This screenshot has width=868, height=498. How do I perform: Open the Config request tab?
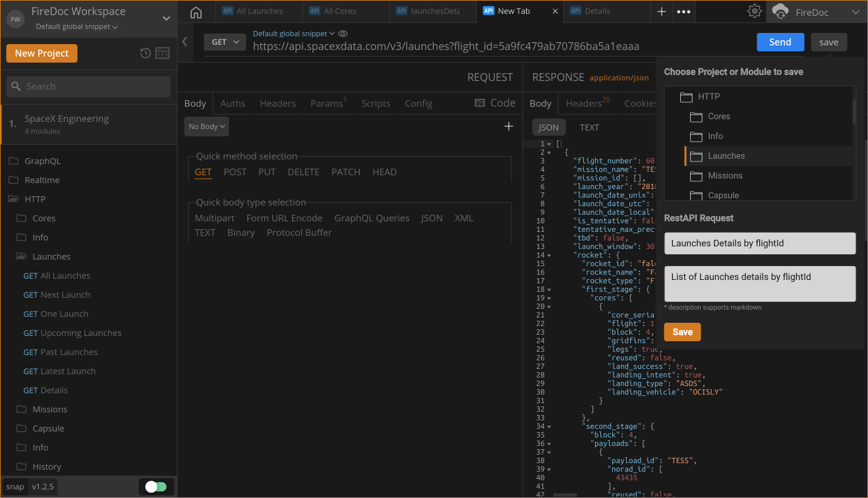[419, 103]
